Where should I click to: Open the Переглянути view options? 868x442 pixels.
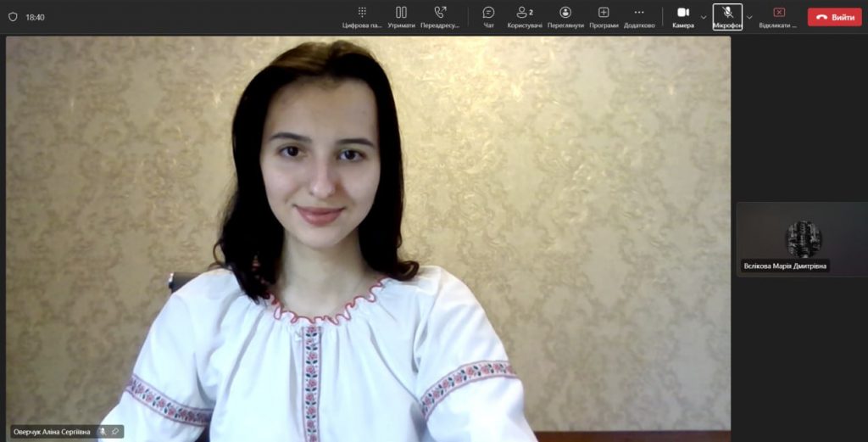click(x=565, y=16)
